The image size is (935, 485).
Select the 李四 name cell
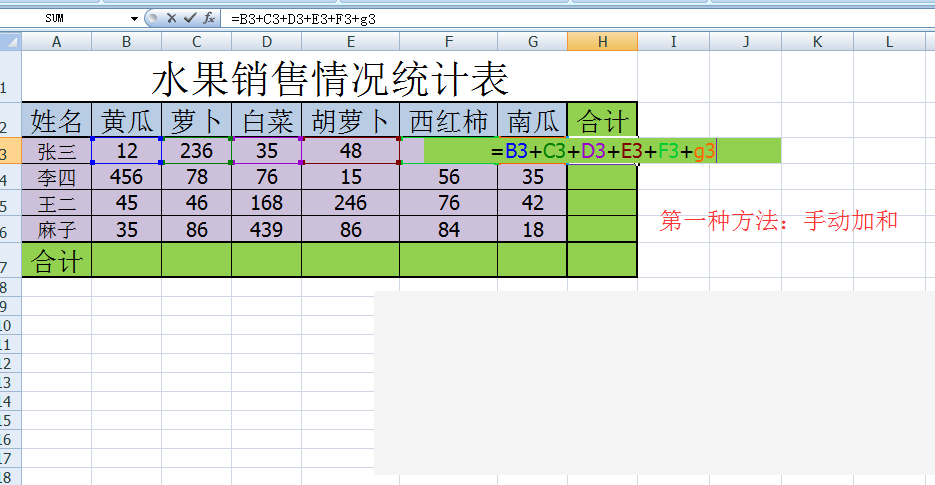point(57,177)
